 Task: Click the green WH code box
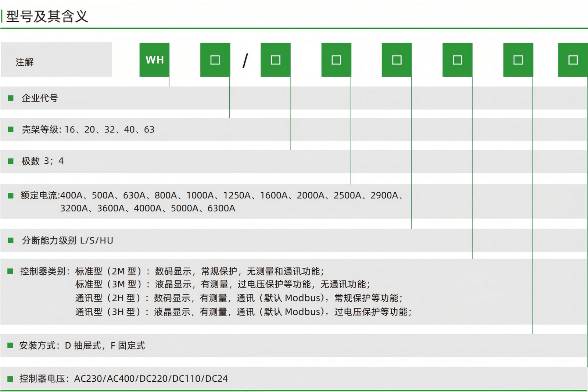154,60
